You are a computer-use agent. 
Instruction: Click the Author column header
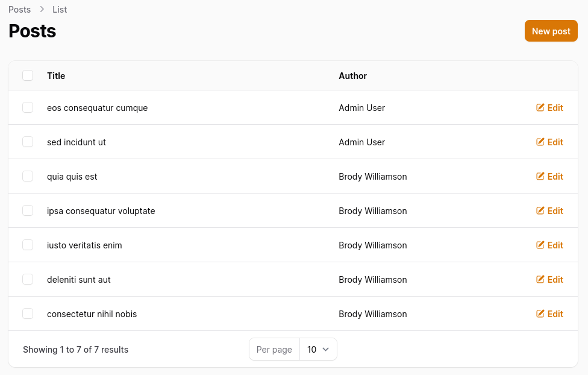tap(352, 76)
